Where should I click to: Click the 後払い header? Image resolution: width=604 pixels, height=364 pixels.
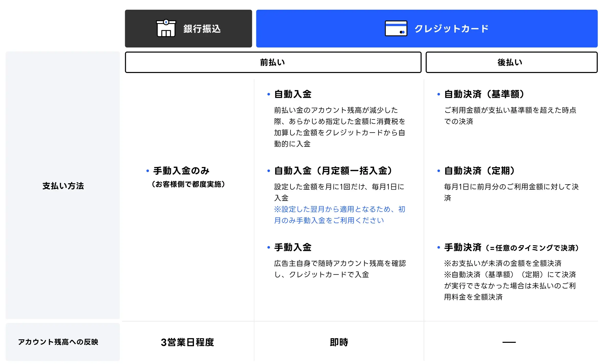pyautogui.click(x=511, y=62)
